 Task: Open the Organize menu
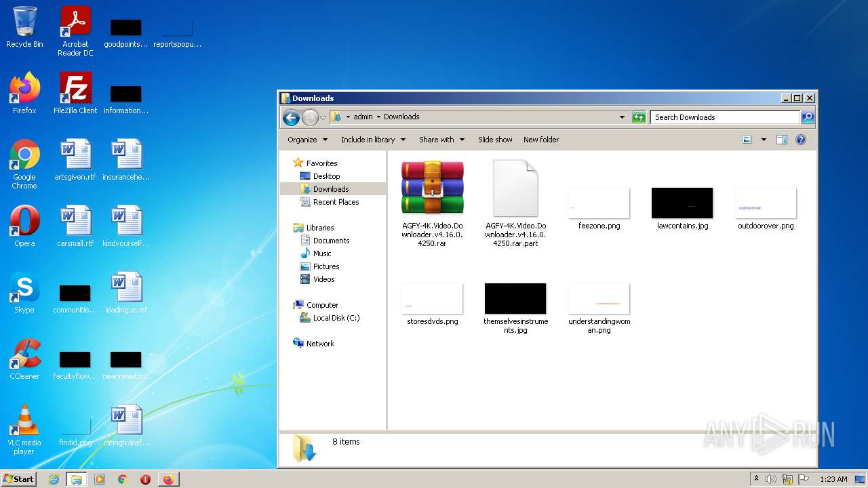pyautogui.click(x=307, y=140)
